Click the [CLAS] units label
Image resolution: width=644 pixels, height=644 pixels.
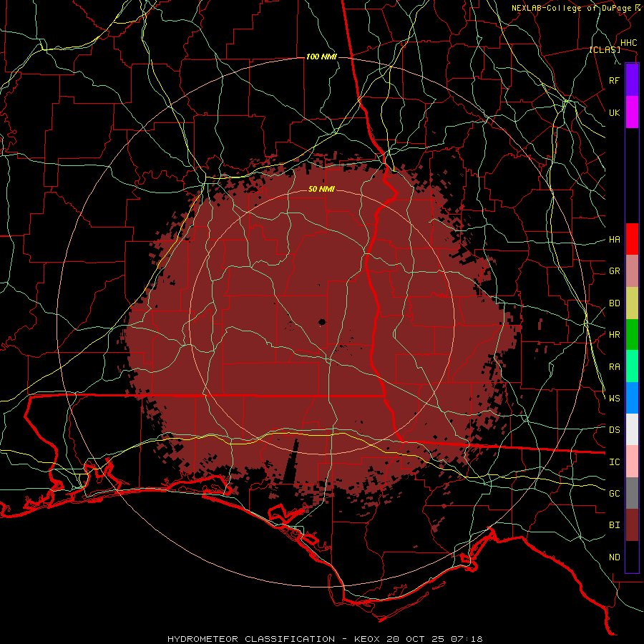(x=605, y=50)
